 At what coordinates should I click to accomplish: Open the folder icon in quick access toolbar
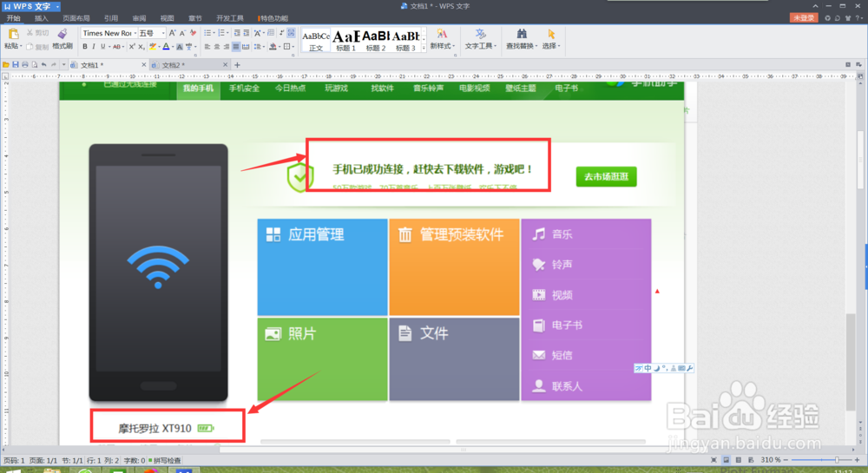pyautogui.click(x=6, y=65)
